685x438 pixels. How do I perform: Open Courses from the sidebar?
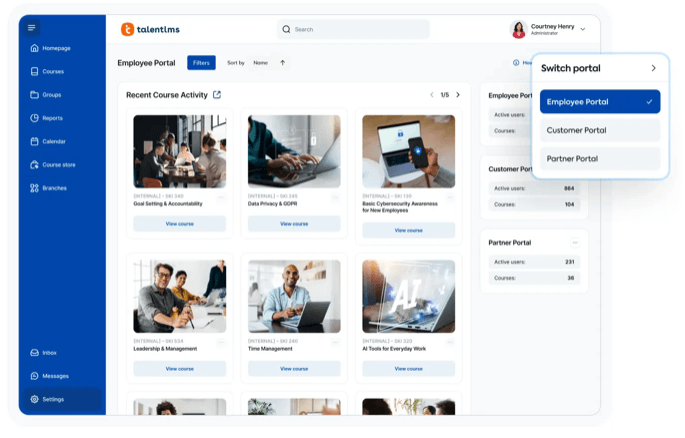tap(52, 71)
